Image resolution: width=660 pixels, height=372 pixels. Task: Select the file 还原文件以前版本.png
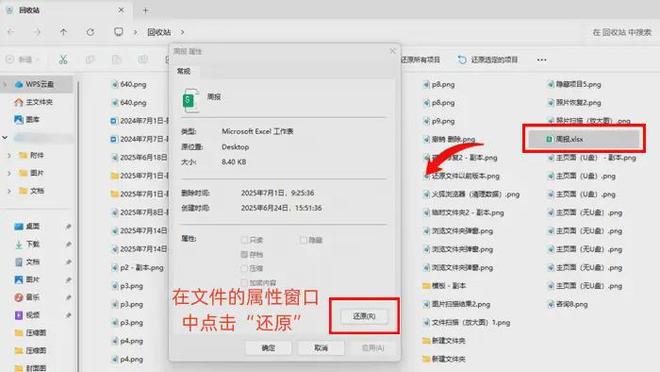pos(461,175)
